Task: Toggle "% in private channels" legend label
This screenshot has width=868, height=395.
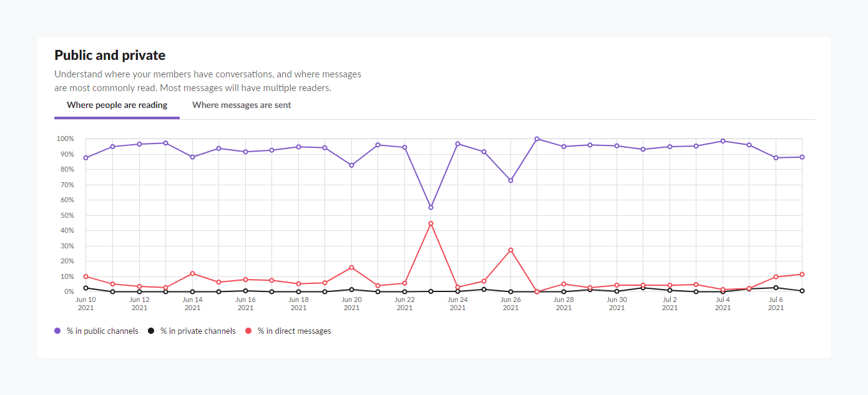Action: 198,331
